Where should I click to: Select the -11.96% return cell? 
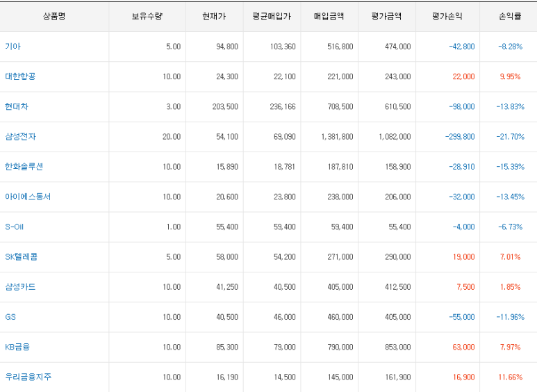tap(511, 317)
